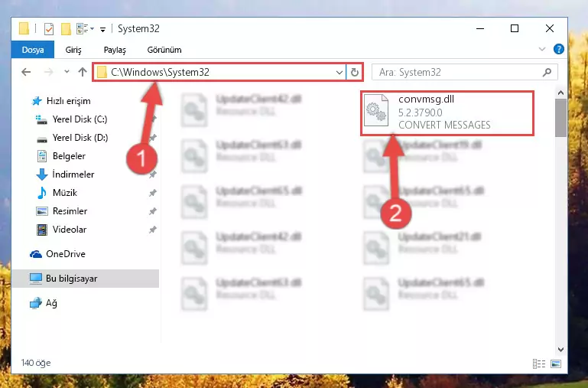The height and width of the screenshot is (388, 588).
Task: Open the blue Help question mark
Action: click(x=558, y=49)
